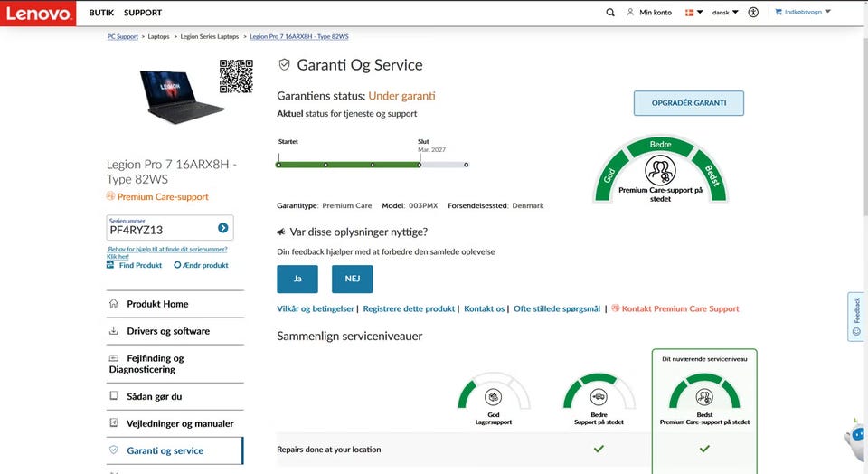Click Legion Pro 7 16ARX8H breadcrumb link

pyautogui.click(x=299, y=36)
